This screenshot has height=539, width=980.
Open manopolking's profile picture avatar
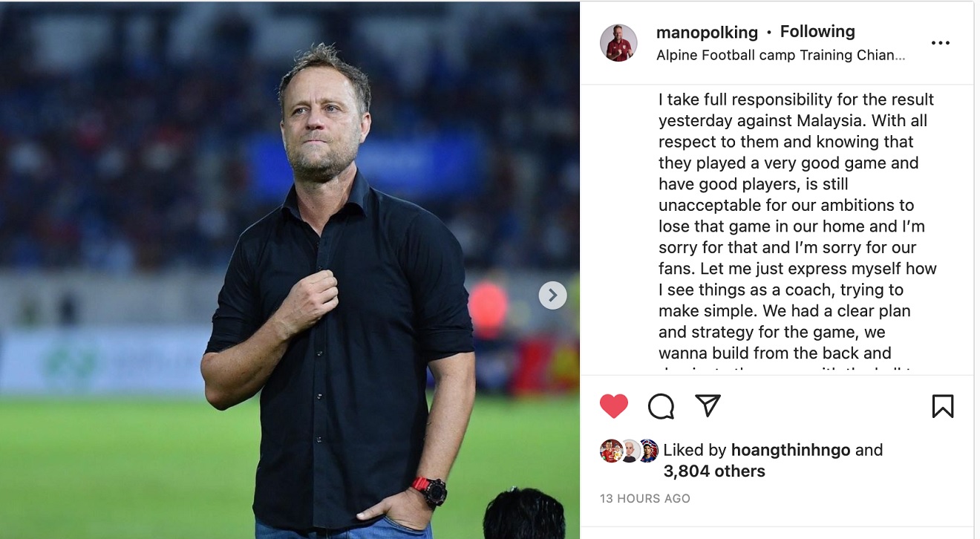click(618, 43)
